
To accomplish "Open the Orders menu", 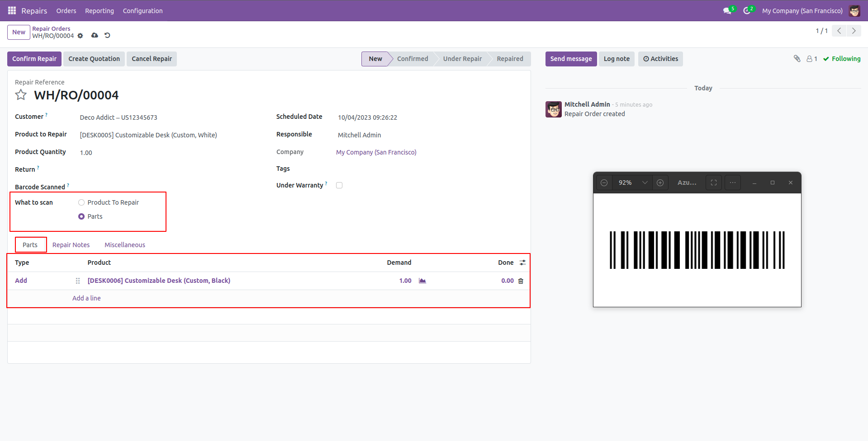I will click(x=66, y=10).
